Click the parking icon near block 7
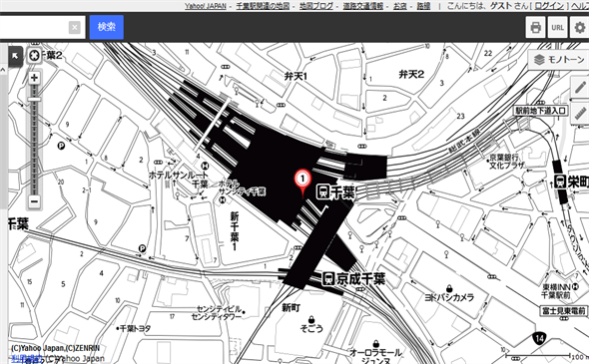This screenshot has width=589, height=364. [x=142, y=248]
